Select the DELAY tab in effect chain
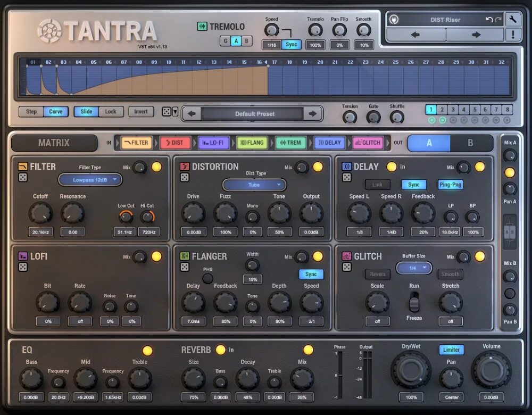This screenshot has height=415, width=532. [329, 143]
